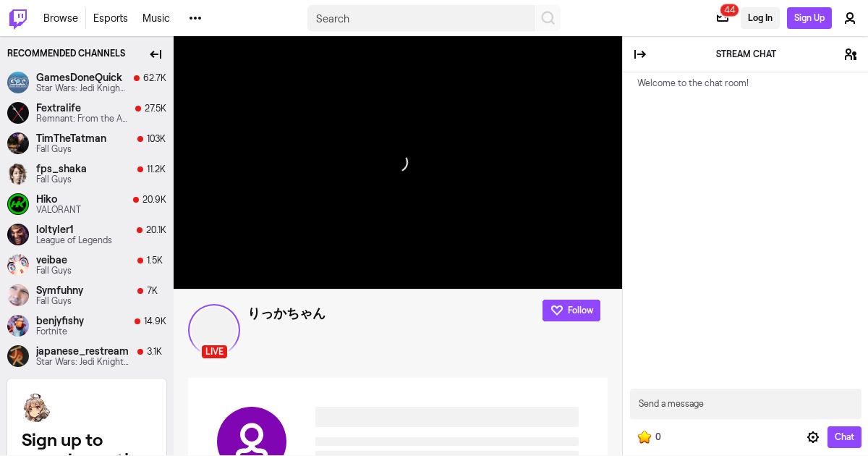Screen dimensions: 868x456
Task: Click the red LIVE badge
Action: 214,352
